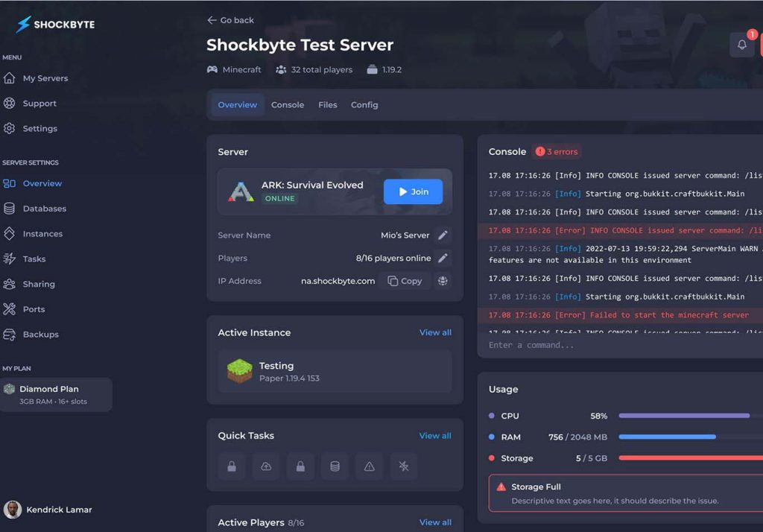The height and width of the screenshot is (532, 763).
Task: Switch to the Files tab
Action: coord(328,104)
